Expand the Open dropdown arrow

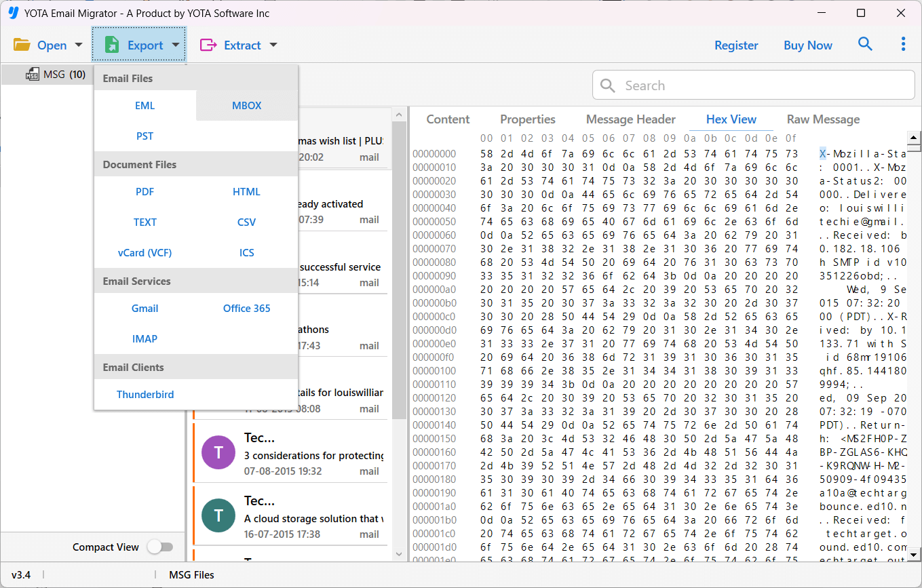click(78, 45)
